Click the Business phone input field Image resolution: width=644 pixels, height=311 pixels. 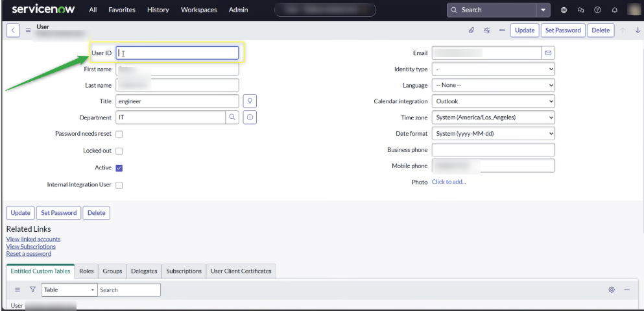pyautogui.click(x=494, y=150)
